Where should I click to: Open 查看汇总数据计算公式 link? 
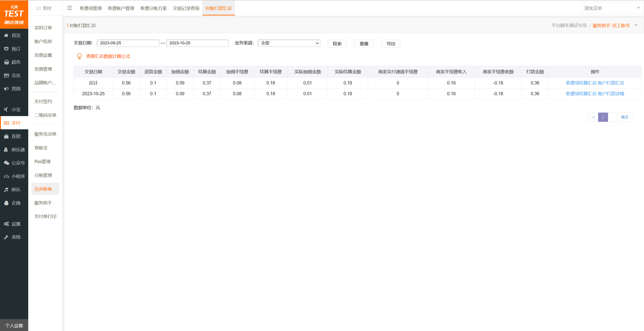click(x=108, y=56)
